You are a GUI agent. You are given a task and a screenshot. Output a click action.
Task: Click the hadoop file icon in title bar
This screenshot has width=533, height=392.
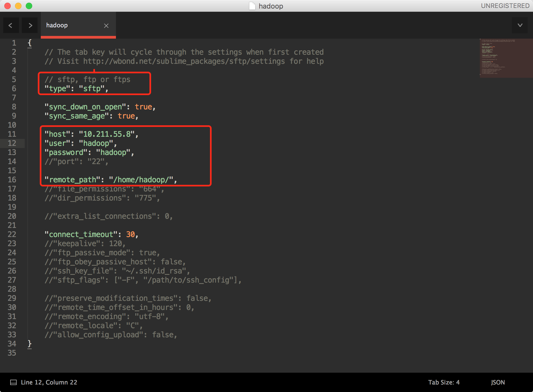pyautogui.click(x=252, y=6)
